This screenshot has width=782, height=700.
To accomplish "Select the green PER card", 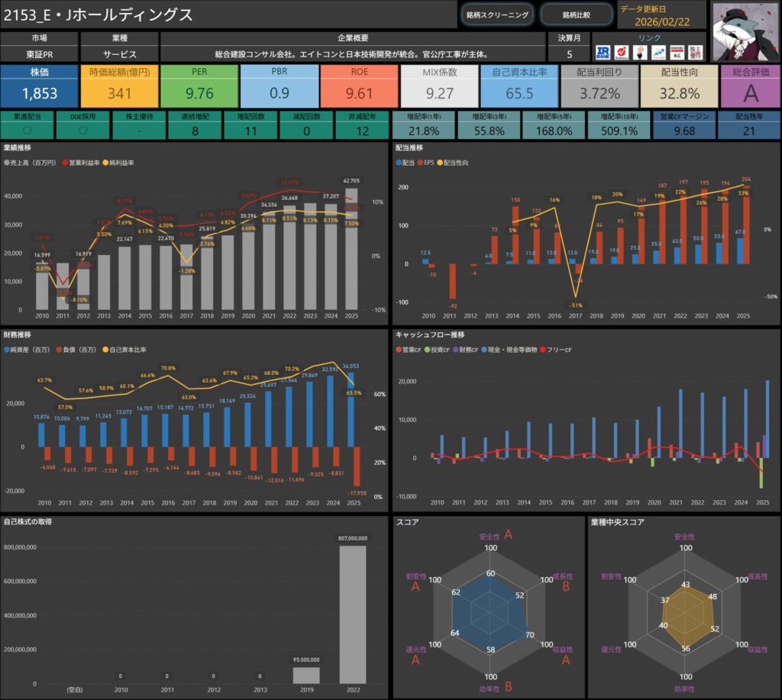I will coord(199,85).
